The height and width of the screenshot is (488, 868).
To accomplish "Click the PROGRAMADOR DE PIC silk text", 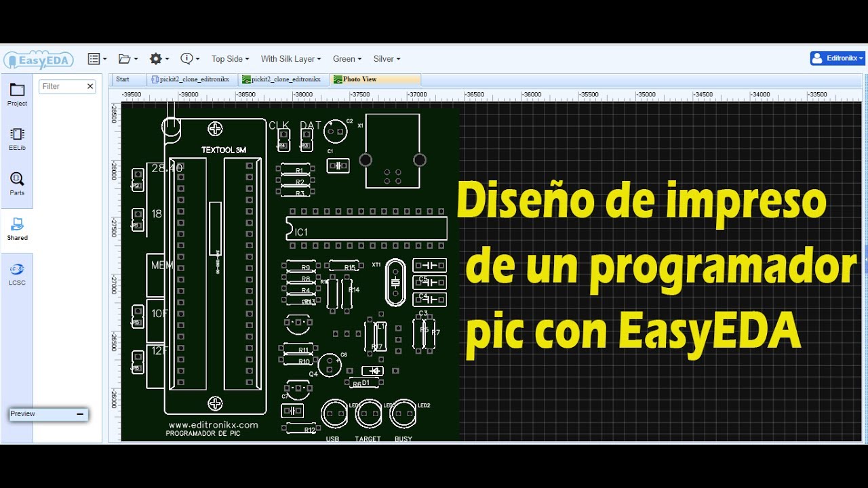I will 203,434.
